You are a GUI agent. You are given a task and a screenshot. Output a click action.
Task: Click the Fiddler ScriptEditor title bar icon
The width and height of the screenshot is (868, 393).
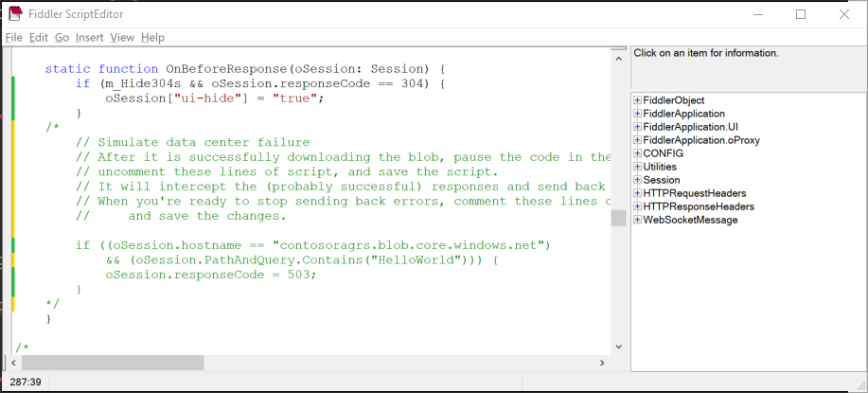pyautogui.click(x=15, y=14)
